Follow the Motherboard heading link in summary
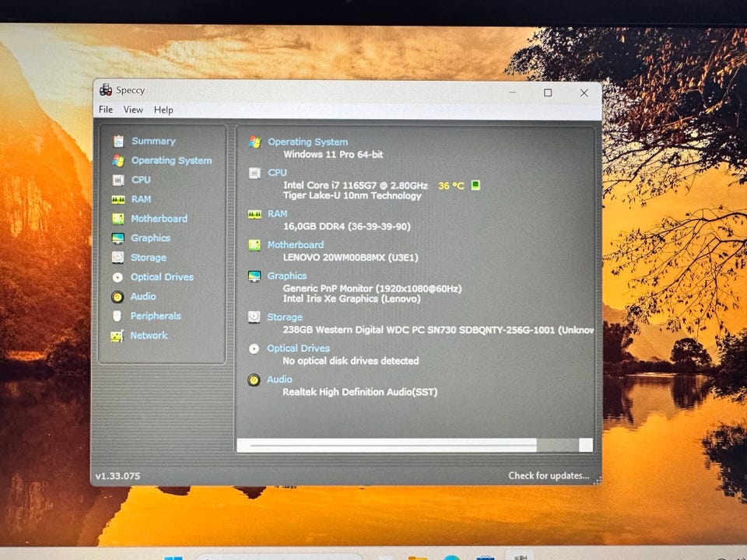The width and height of the screenshot is (747, 560). coord(296,245)
